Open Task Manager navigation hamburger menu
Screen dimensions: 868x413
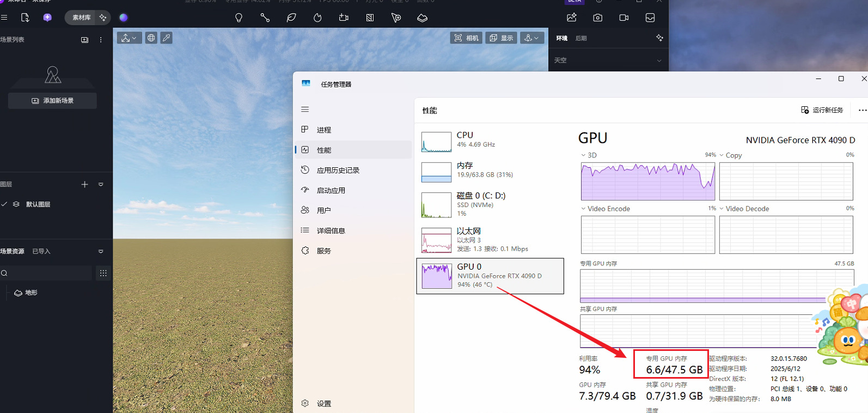pyautogui.click(x=305, y=110)
